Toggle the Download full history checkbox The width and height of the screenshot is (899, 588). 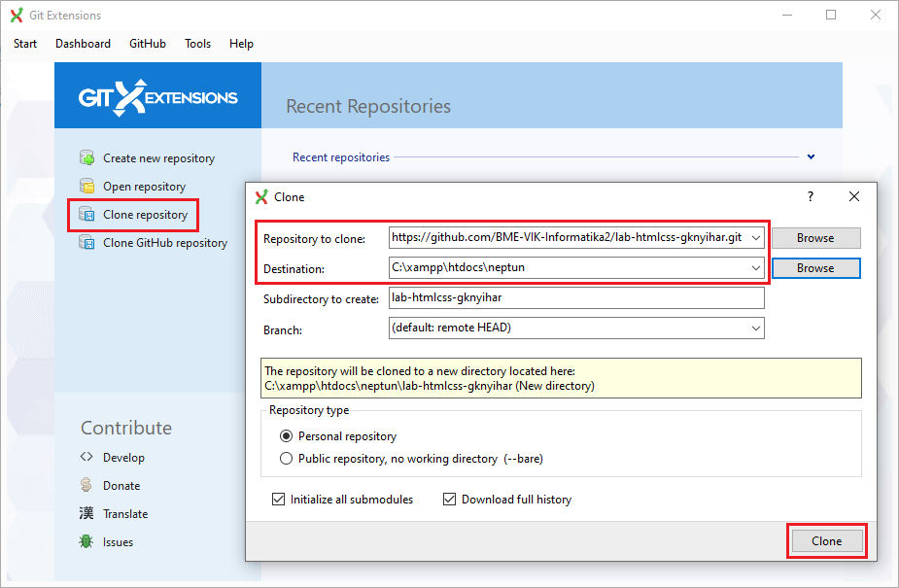click(449, 500)
